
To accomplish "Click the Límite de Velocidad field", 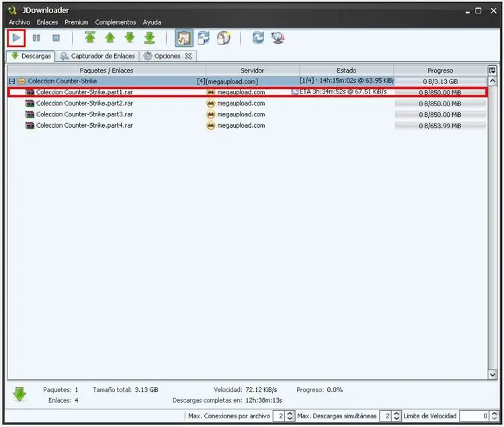I will click(474, 416).
